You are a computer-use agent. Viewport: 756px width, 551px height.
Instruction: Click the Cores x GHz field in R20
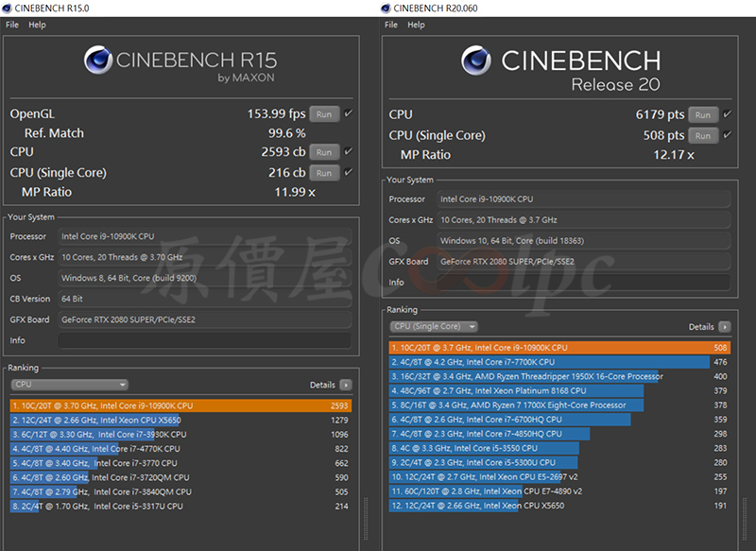[584, 220]
